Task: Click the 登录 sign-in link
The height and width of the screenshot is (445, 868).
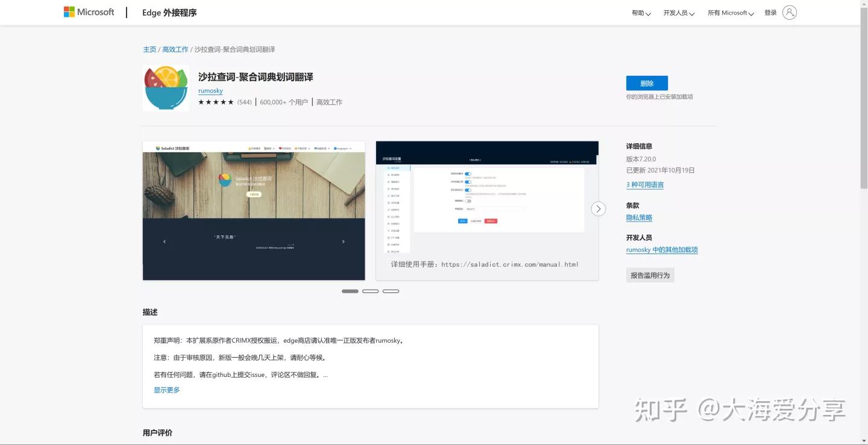Action: (x=770, y=11)
